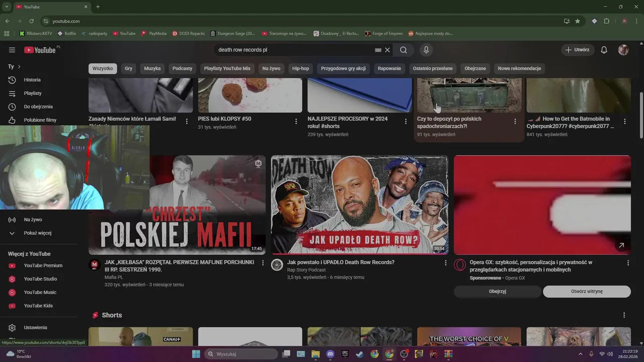
Task: Open YouTube notifications bell
Action: [604, 50]
